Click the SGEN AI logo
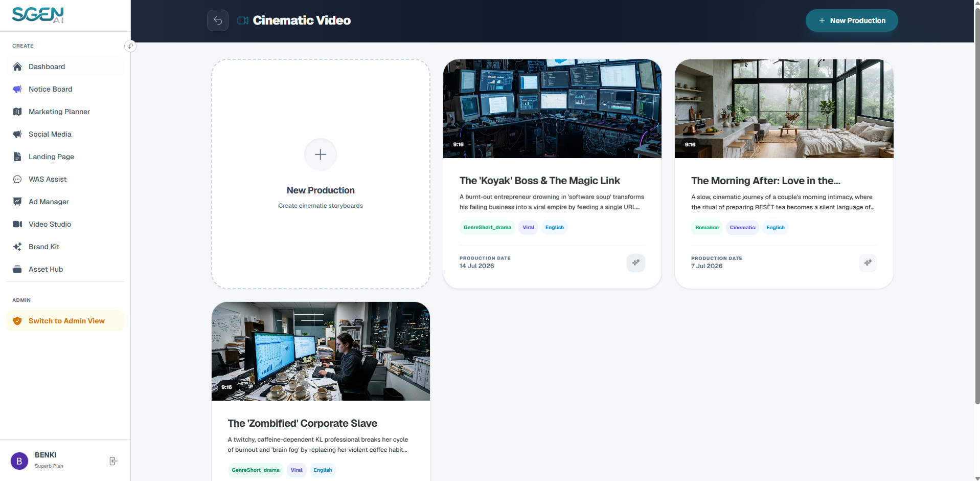The width and height of the screenshot is (980, 481). [38, 15]
